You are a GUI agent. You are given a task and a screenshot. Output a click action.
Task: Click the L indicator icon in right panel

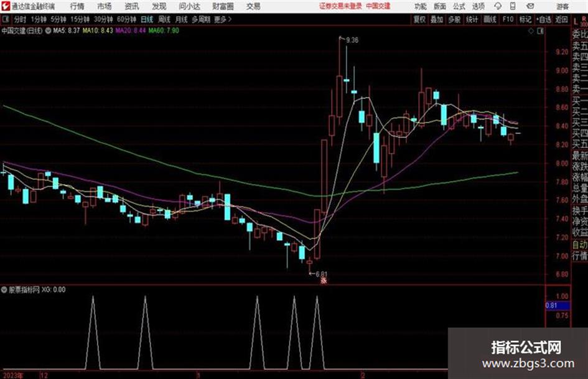576,22
